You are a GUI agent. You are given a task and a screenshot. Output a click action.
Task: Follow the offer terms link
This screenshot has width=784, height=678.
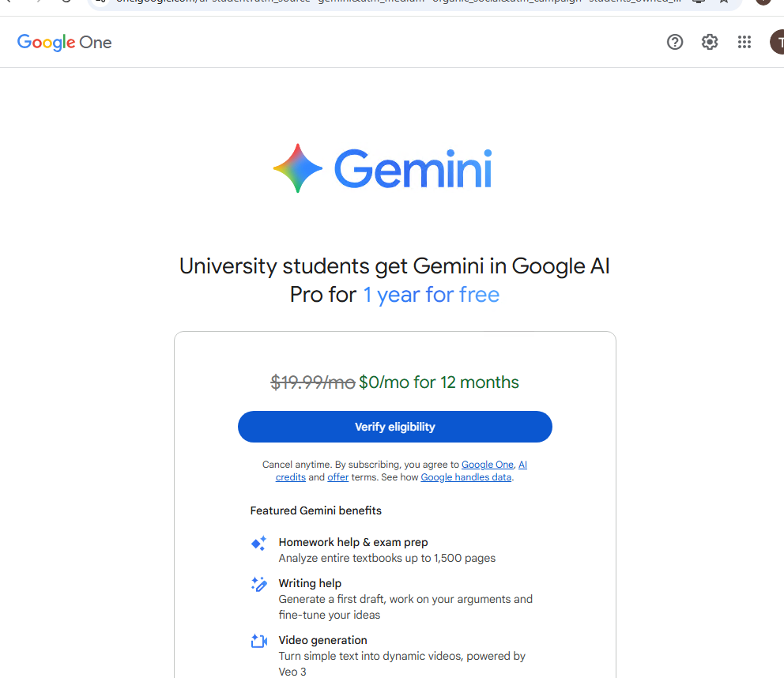tap(337, 477)
